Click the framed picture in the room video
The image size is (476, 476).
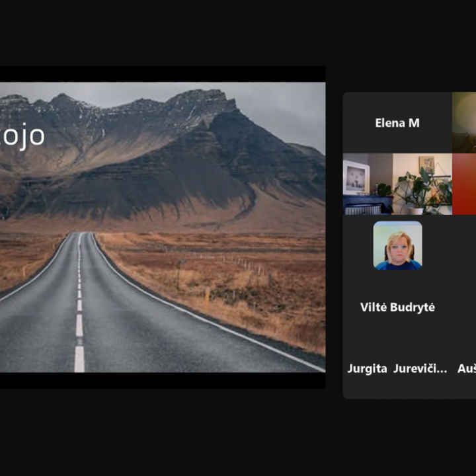356,177
